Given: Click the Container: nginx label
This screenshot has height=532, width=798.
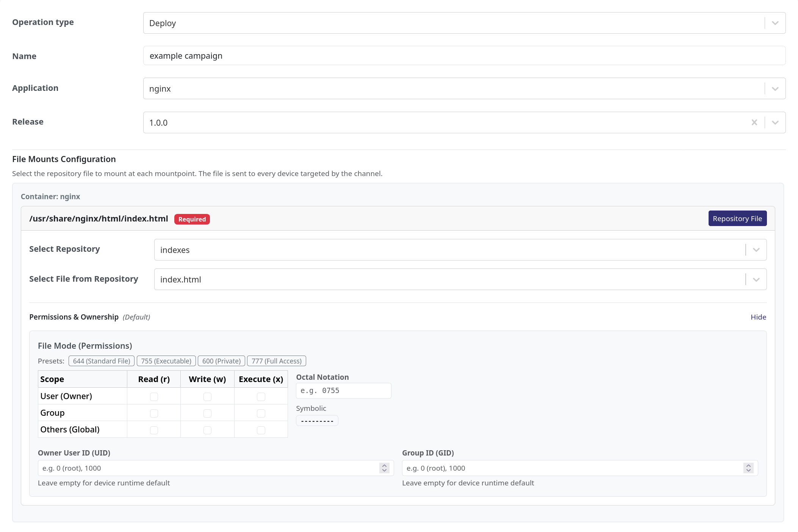Looking at the screenshot, I should coord(50,197).
